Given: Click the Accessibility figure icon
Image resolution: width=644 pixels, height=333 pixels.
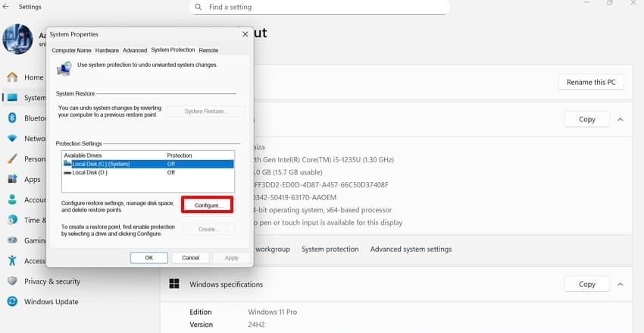Looking at the screenshot, I should pos(12,261).
